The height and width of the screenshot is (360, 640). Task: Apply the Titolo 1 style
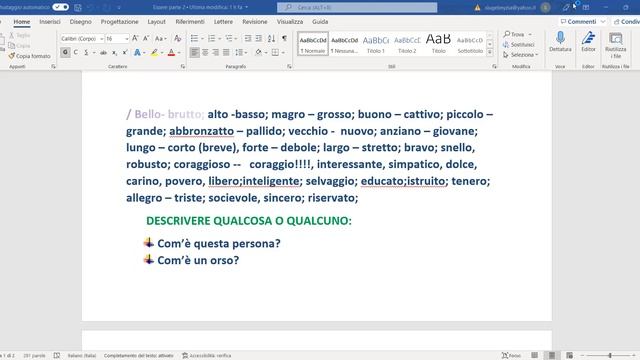(x=376, y=44)
